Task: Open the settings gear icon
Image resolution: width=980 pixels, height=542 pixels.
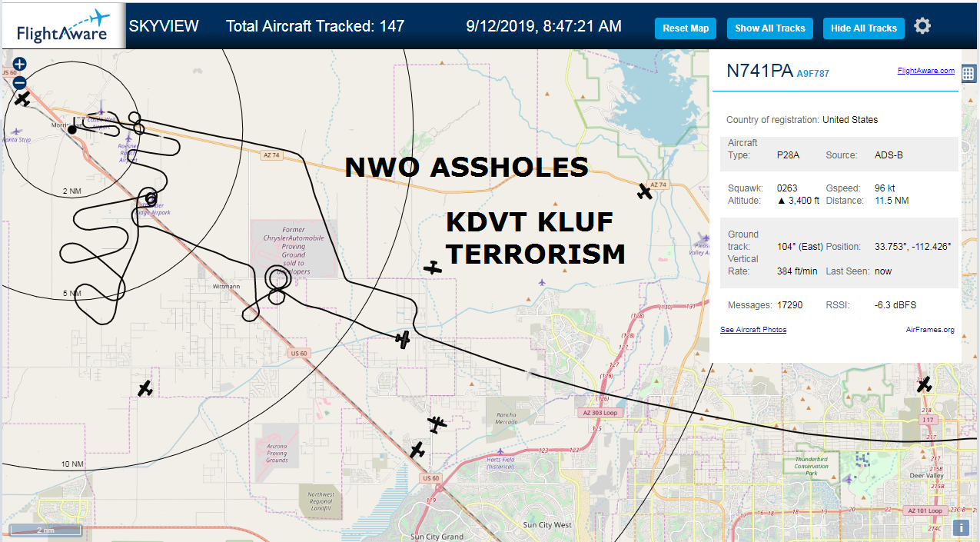Action: (x=922, y=26)
